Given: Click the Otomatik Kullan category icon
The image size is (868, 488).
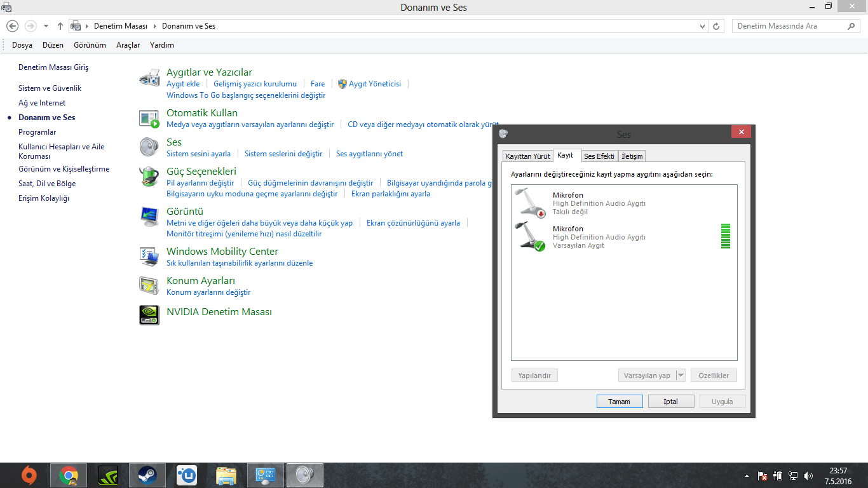Looking at the screenshot, I should tap(149, 118).
